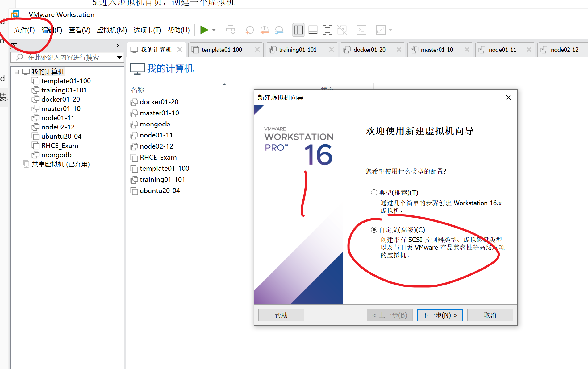Screen dimensions: 588x369
Task: Open the 选项卡(T) menu
Action: pyautogui.click(x=147, y=30)
